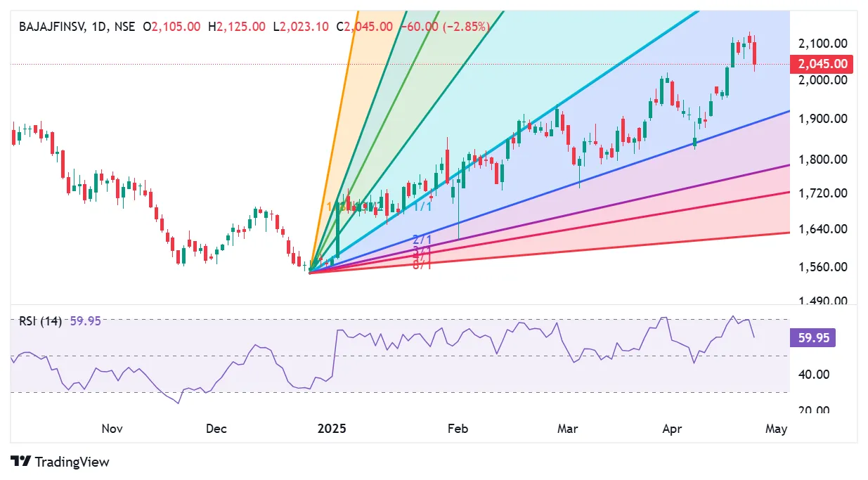Image resolution: width=868 pixels, height=480 pixels.
Task: Click the change value −60.00 (−2.85%)
Action: click(x=444, y=27)
